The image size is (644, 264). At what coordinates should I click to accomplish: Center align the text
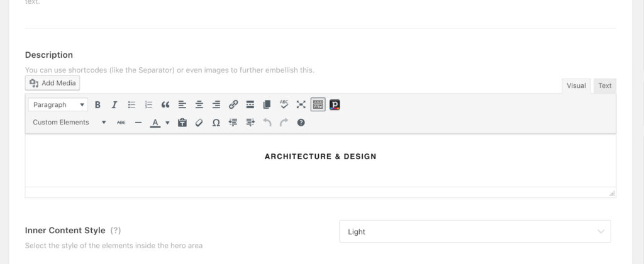pos(199,105)
